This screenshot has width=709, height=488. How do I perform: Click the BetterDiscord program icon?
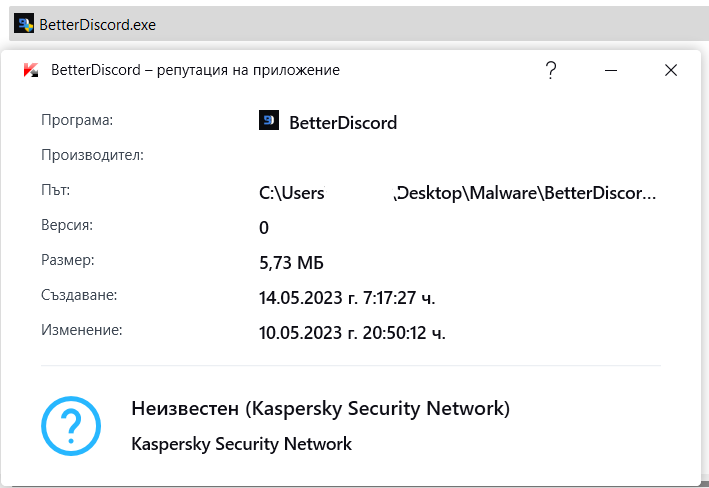coord(269,120)
